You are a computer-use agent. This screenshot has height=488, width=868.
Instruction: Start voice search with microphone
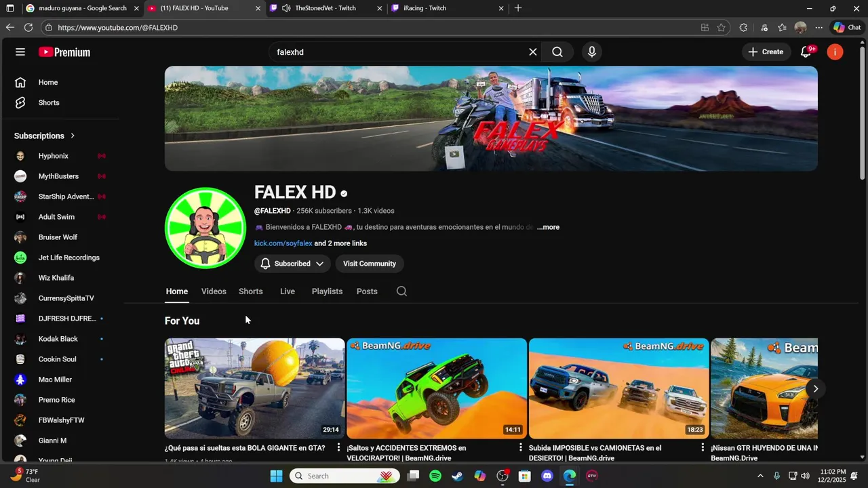coord(592,52)
